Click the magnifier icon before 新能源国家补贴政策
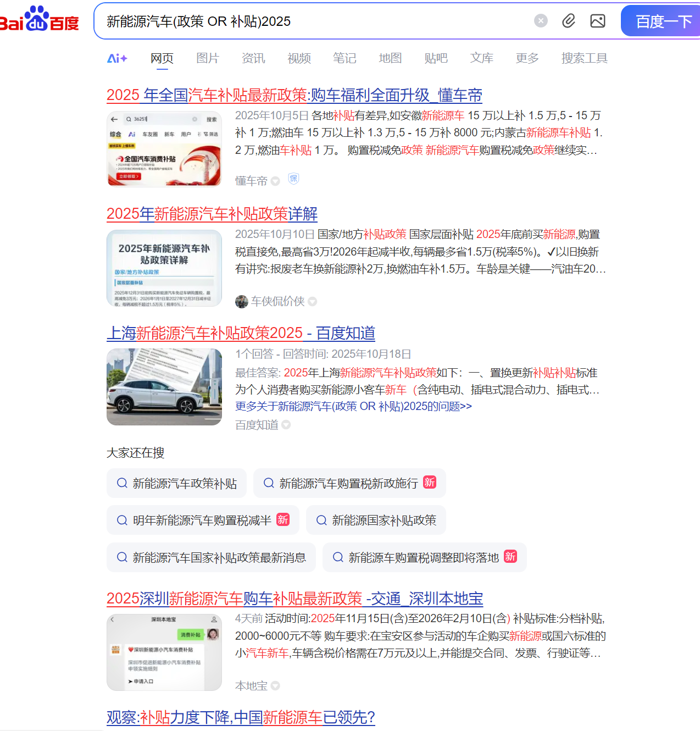This screenshot has height=731, width=700. pos(322,520)
